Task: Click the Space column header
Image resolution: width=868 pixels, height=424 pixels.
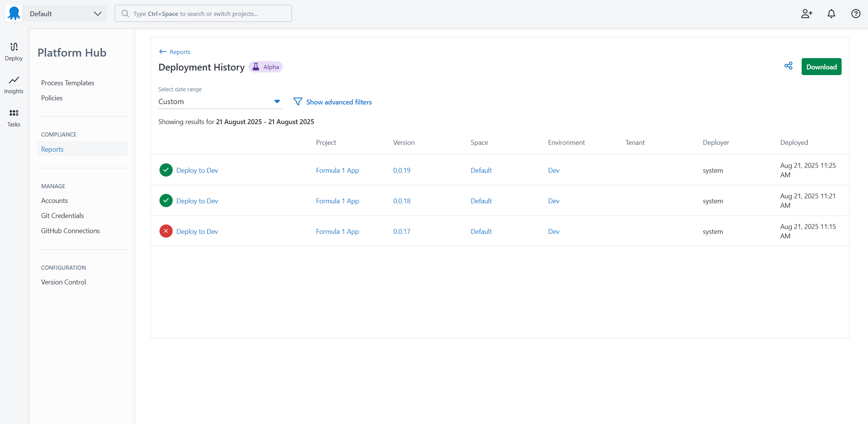Action: pos(479,142)
